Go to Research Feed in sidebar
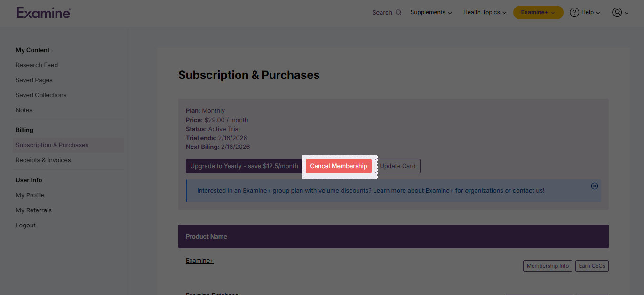The width and height of the screenshot is (644, 295). (x=37, y=65)
